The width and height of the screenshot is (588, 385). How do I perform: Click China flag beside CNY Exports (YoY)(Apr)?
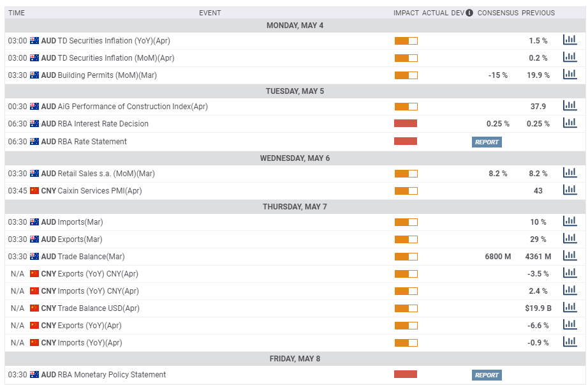point(34,326)
